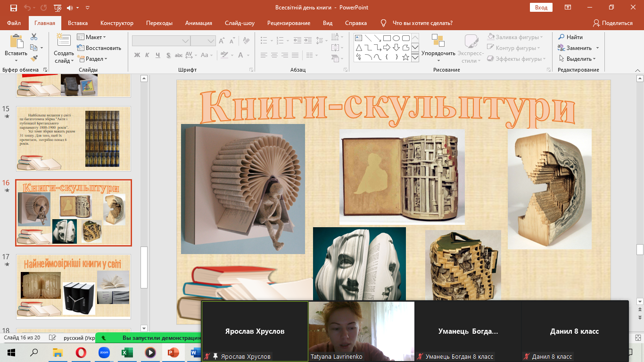Click the Windows Start button
Screen dimensions: 644x362
[x=11, y=352]
